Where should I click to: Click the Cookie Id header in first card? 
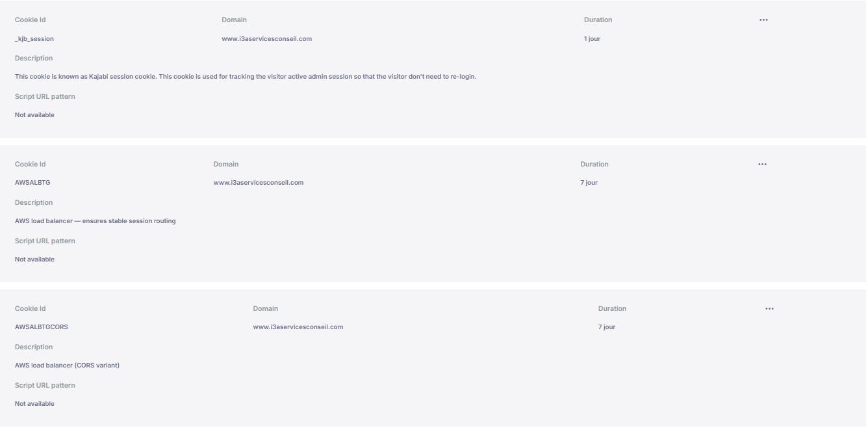pyautogui.click(x=31, y=20)
